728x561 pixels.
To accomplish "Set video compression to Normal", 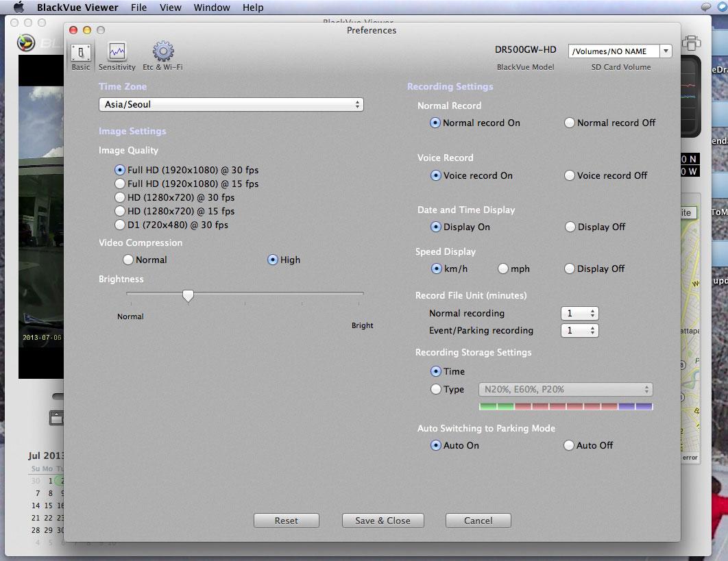I will [x=128, y=260].
